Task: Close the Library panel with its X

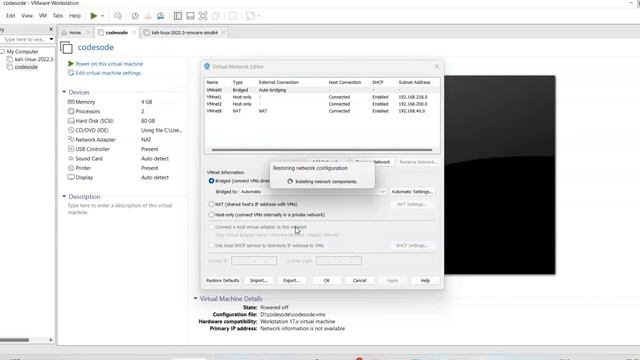Action: coord(51,29)
